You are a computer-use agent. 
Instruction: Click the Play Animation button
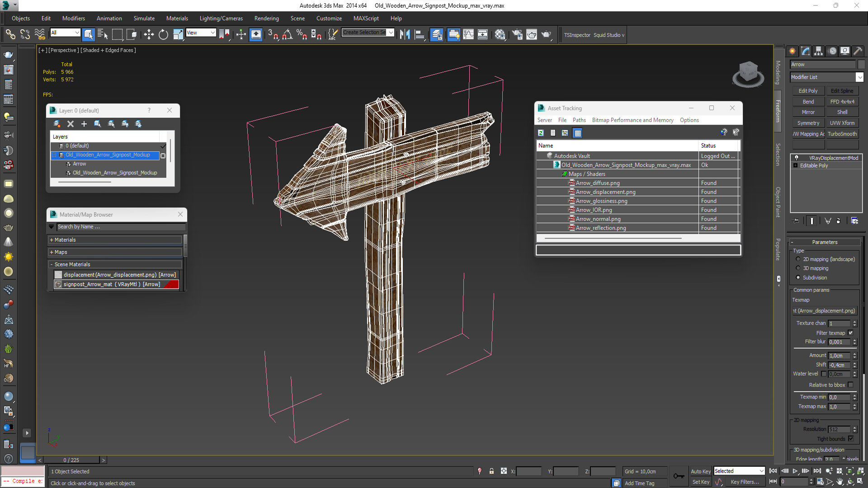click(795, 471)
